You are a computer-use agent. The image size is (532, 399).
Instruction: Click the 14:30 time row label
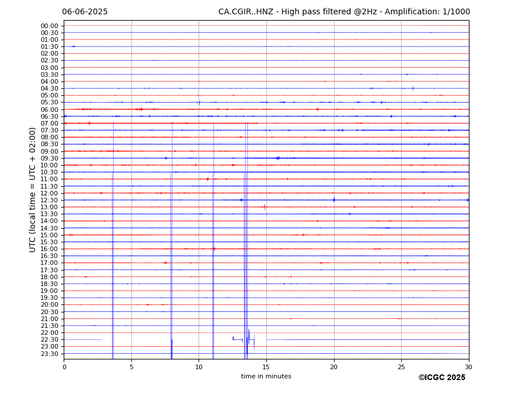pyautogui.click(x=49, y=228)
